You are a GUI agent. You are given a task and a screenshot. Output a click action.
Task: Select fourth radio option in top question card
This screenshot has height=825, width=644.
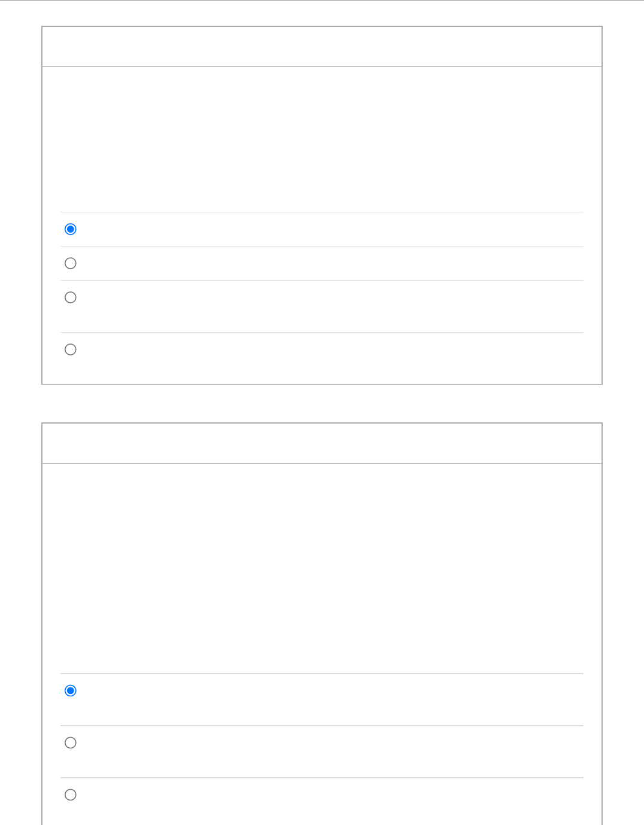click(71, 349)
